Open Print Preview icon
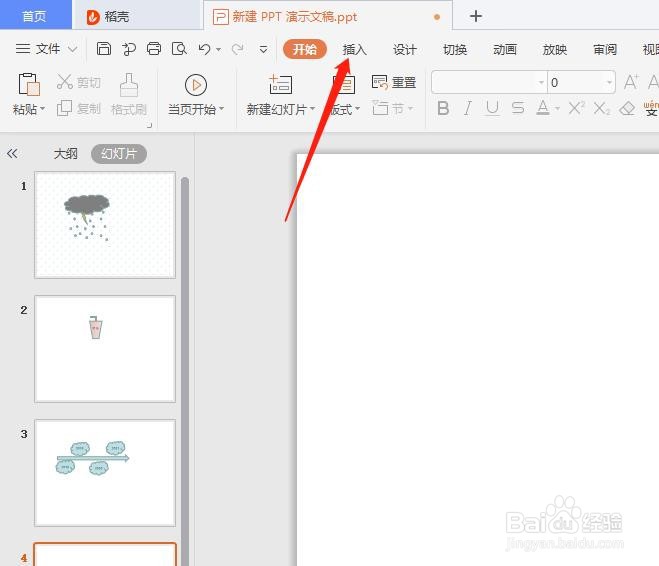 179,49
